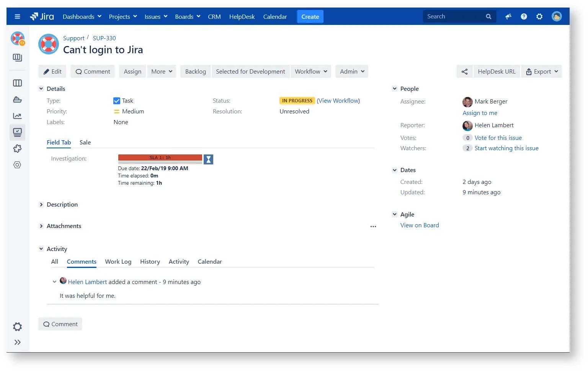Expand the Attachments section
Screen dimensions: 588x371
click(x=41, y=226)
